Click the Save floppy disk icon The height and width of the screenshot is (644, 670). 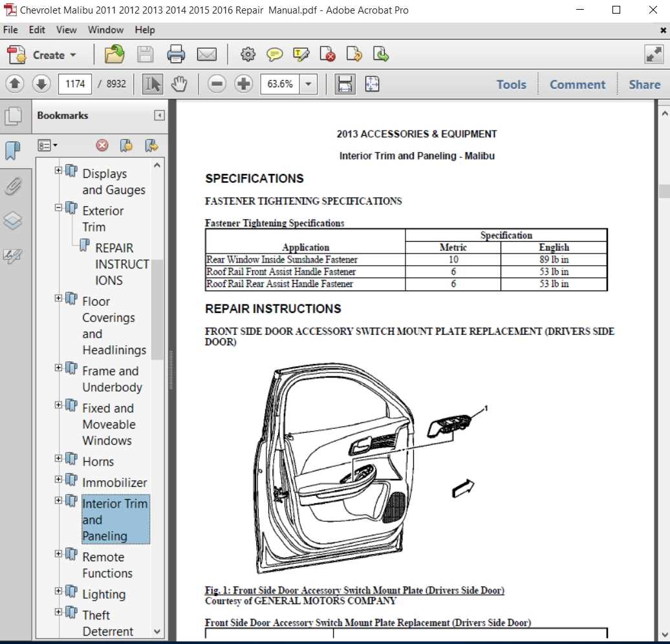[145, 55]
